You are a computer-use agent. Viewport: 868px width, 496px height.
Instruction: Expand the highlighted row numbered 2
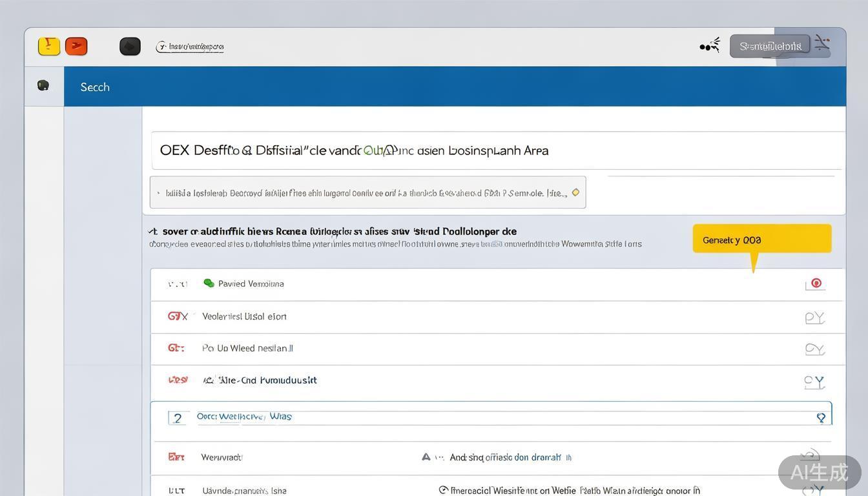pos(821,418)
